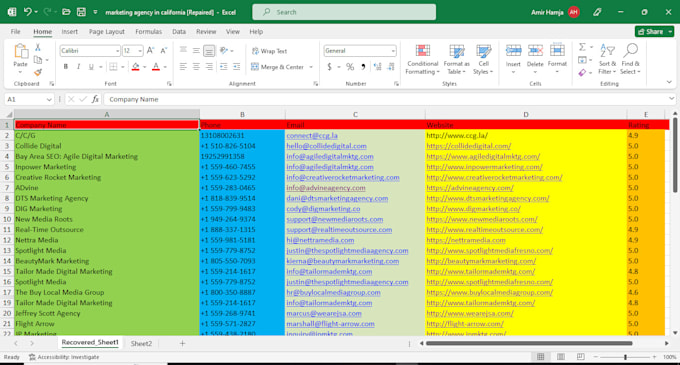
Task: Apply the percent style format
Action: point(350,67)
